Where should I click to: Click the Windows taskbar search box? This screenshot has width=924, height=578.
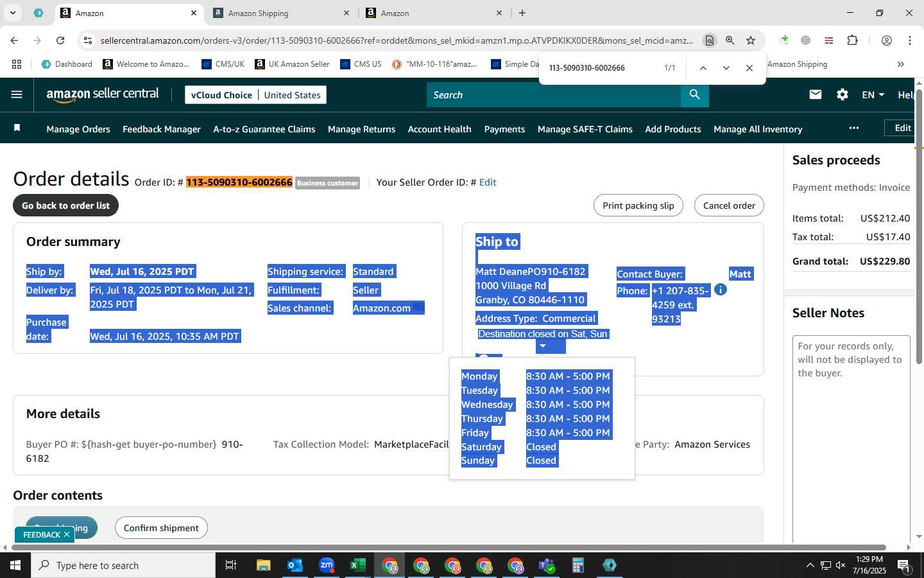(123, 565)
